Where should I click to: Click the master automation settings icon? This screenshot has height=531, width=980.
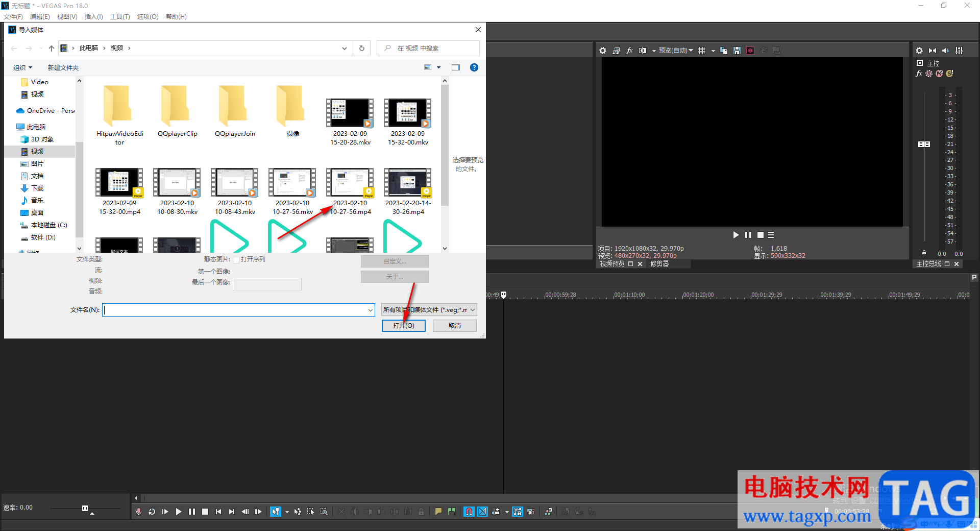tap(929, 74)
